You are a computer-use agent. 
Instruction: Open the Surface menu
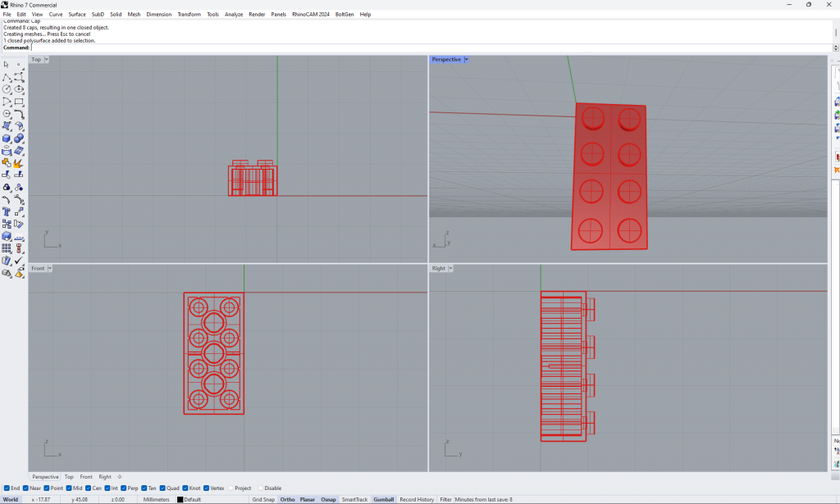(x=77, y=14)
